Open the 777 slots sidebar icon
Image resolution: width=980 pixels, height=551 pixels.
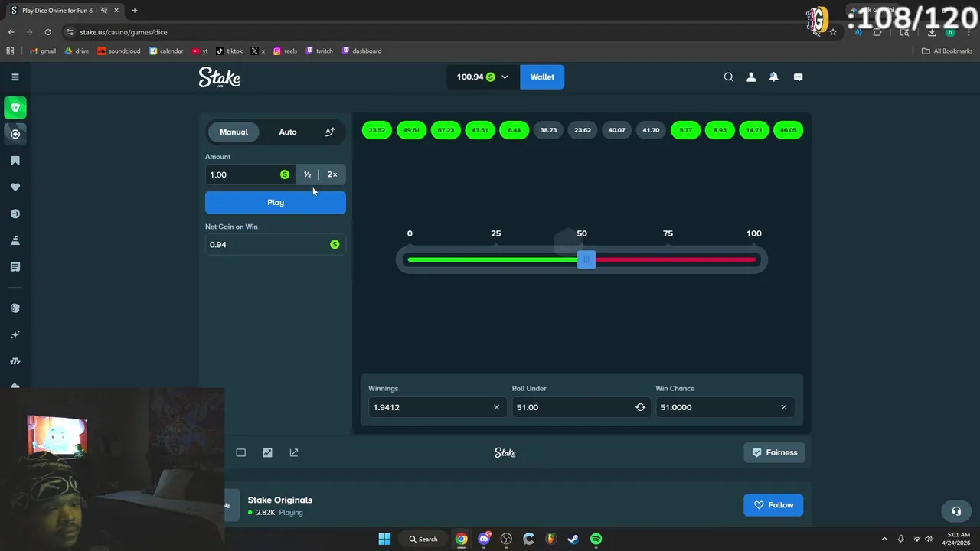coord(15,361)
